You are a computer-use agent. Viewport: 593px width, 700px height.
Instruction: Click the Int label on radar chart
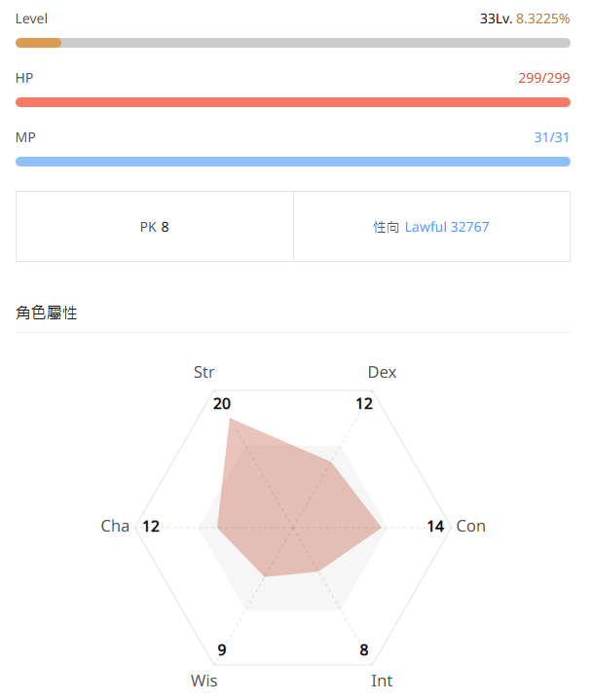(382, 681)
